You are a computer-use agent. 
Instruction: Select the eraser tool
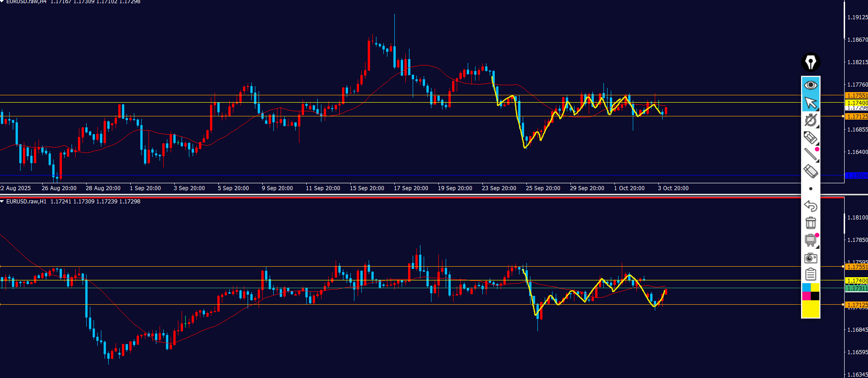pyautogui.click(x=810, y=171)
